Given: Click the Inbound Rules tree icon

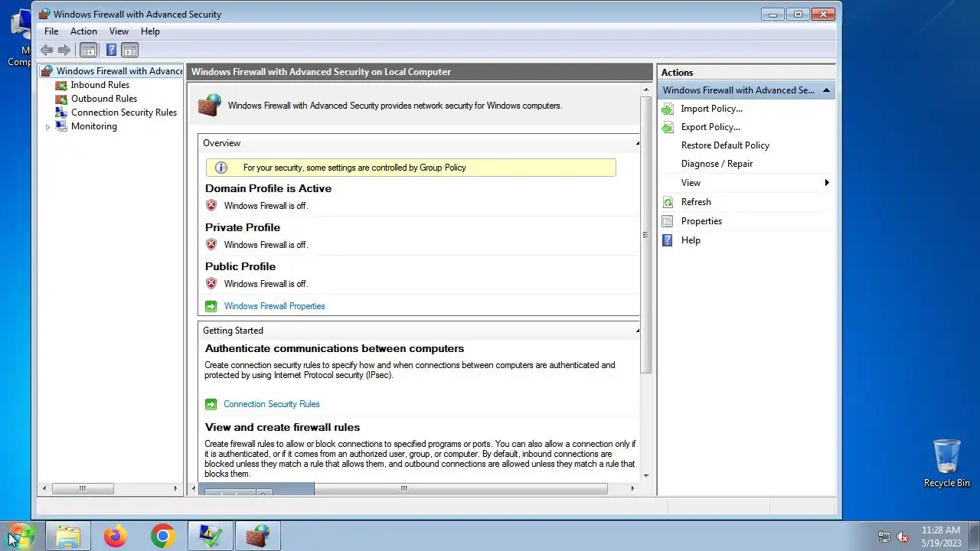Looking at the screenshot, I should tap(61, 85).
